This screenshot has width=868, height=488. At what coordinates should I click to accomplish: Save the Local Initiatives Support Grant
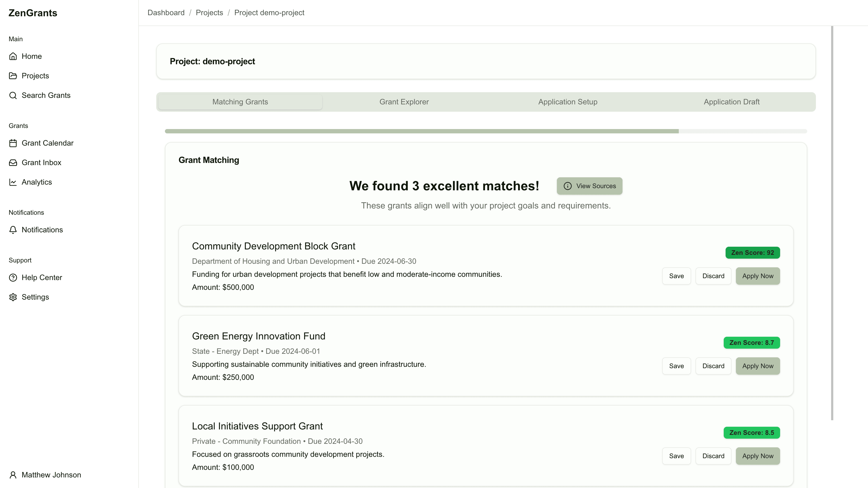pos(676,456)
